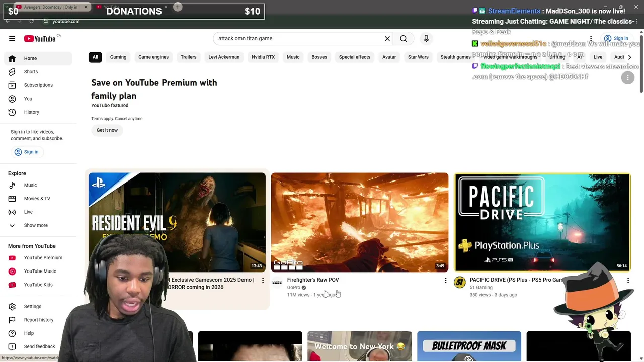Screen dimensions: 644x362
Task: Click the GoPro channel avatar
Action: [277, 283]
